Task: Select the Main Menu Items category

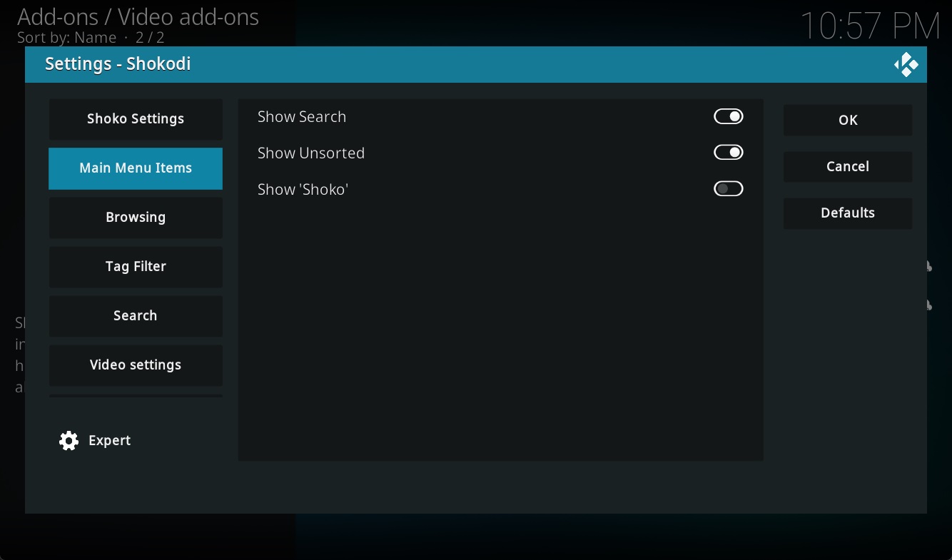Action: coord(136,168)
